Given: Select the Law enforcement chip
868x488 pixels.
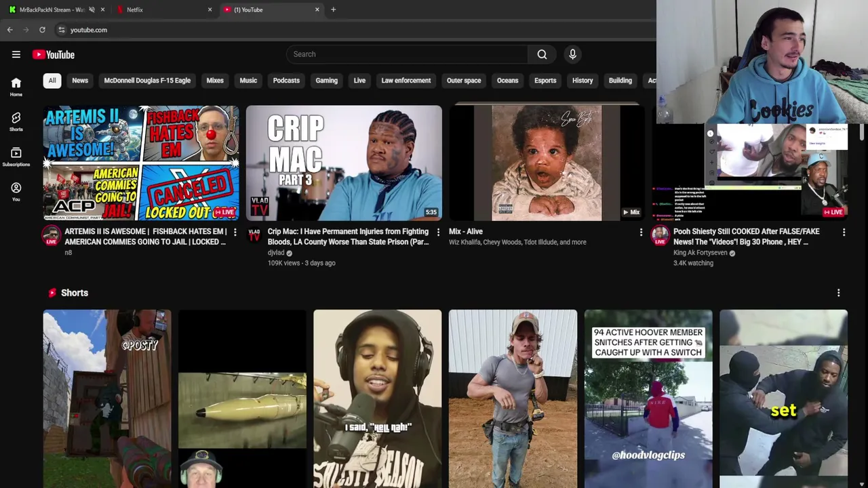Looking at the screenshot, I should coord(406,81).
